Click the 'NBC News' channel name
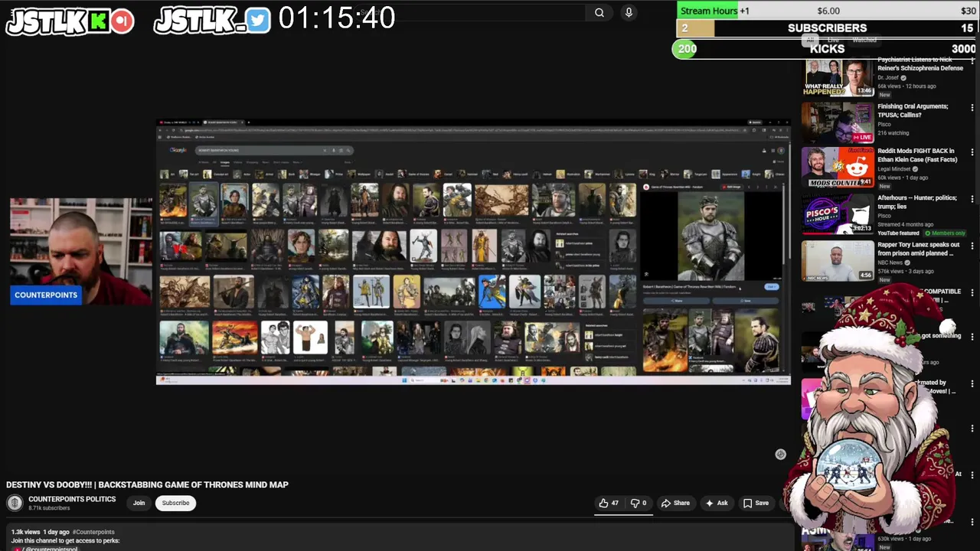Image resolution: width=980 pixels, height=551 pixels. 890,262
